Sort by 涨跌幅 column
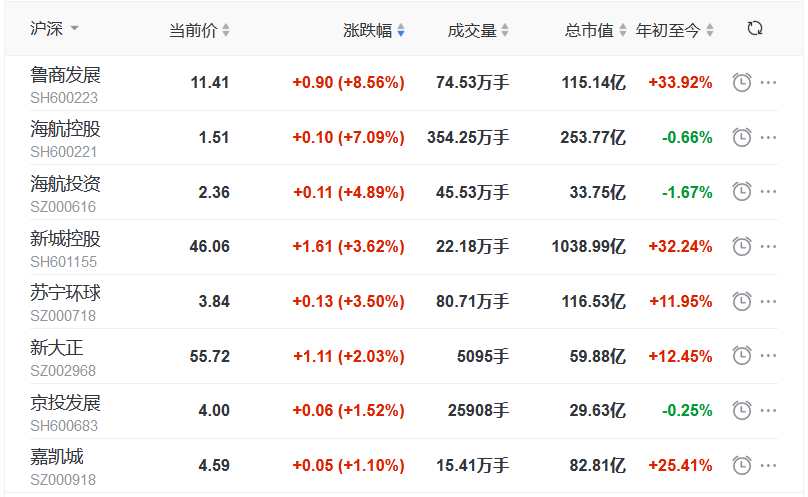The image size is (808, 497). 374,30
